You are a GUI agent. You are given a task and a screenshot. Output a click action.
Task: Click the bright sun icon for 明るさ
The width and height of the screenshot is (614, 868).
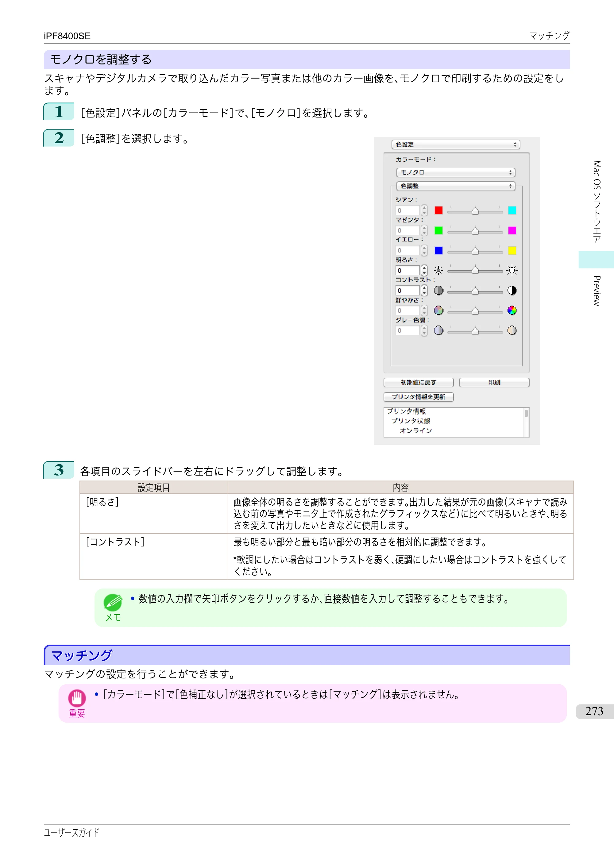512,270
